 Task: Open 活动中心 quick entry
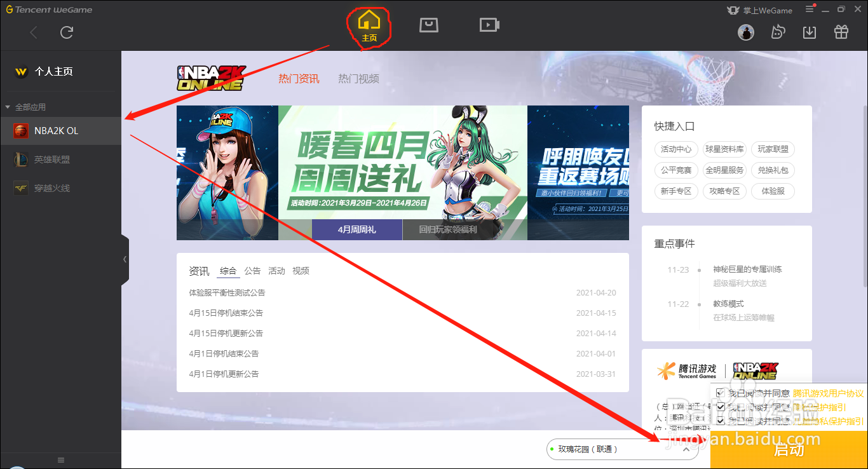pyautogui.click(x=676, y=149)
